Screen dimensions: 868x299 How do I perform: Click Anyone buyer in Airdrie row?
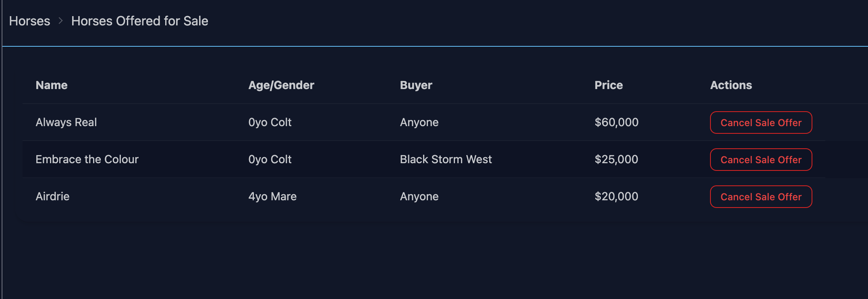(x=419, y=196)
